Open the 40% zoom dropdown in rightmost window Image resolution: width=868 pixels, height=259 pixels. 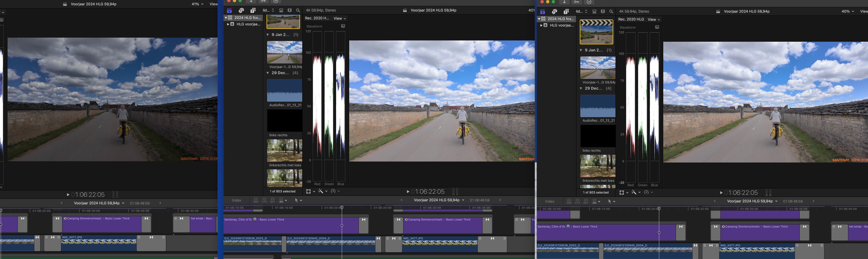(x=848, y=12)
